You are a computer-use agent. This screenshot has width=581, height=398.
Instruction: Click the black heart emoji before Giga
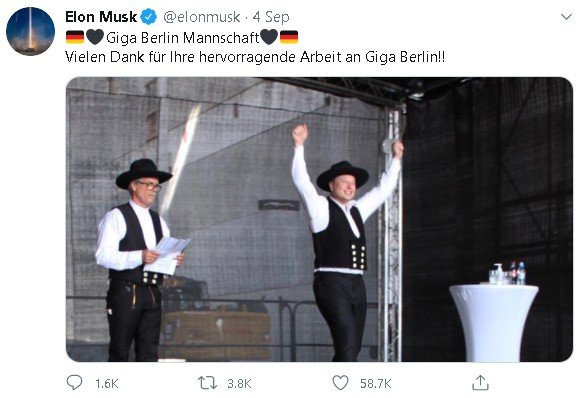click(95, 37)
